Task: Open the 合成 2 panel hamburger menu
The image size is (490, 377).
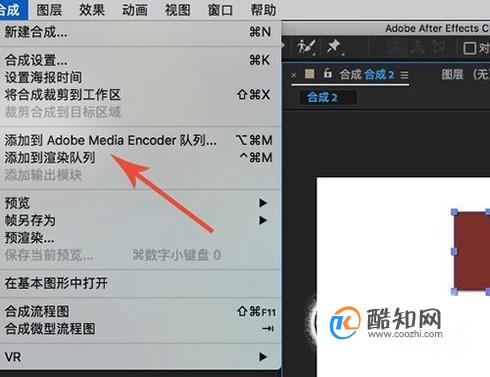Action: click(404, 75)
